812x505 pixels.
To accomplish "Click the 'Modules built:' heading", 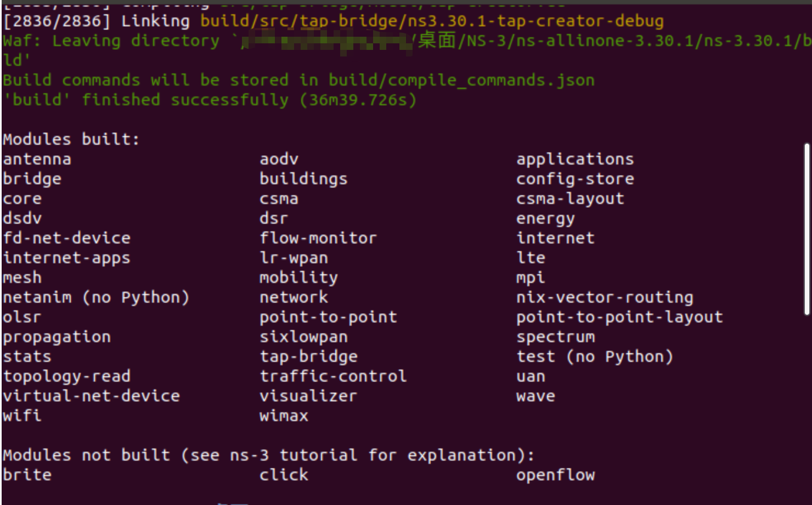I will pos(71,139).
